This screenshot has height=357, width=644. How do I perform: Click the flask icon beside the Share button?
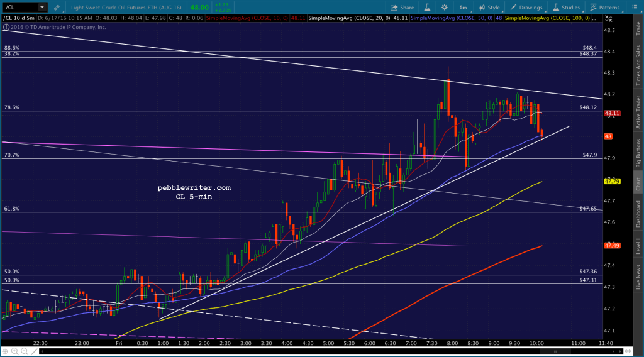tap(427, 8)
